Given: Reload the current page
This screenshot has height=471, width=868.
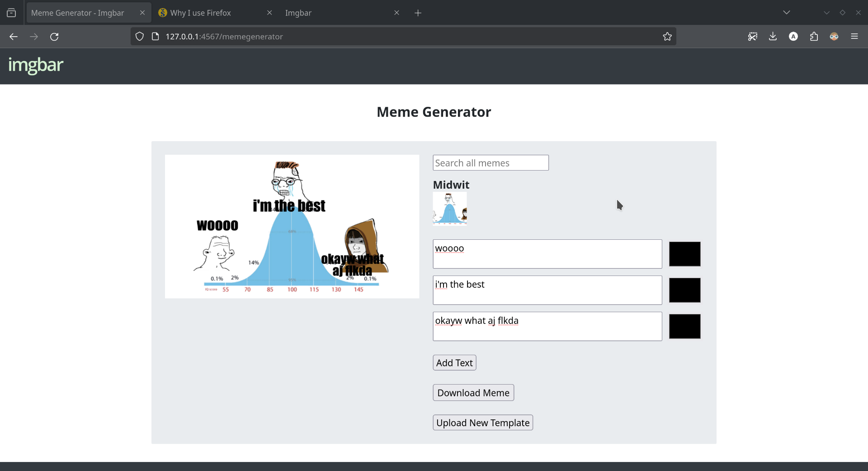Looking at the screenshot, I should click(x=54, y=37).
